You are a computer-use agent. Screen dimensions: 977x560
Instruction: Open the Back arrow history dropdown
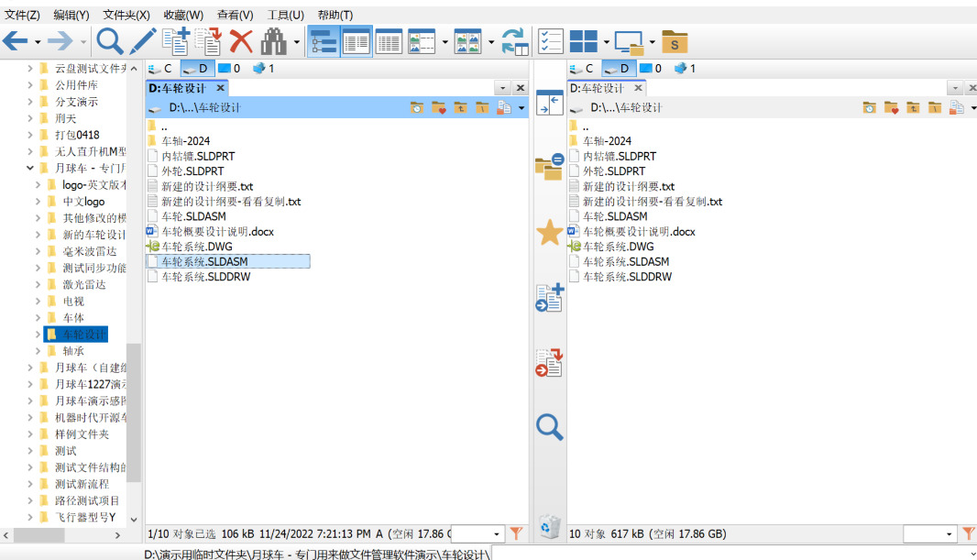[x=38, y=42]
